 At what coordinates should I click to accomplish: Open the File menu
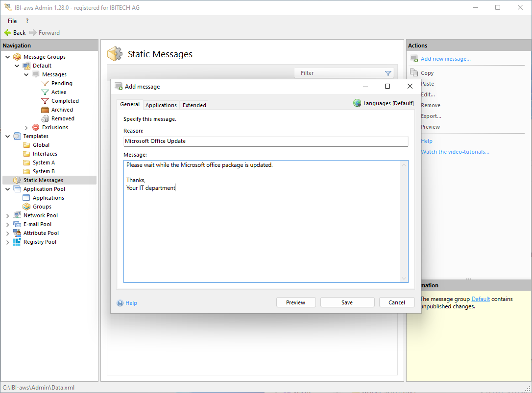tap(12, 21)
